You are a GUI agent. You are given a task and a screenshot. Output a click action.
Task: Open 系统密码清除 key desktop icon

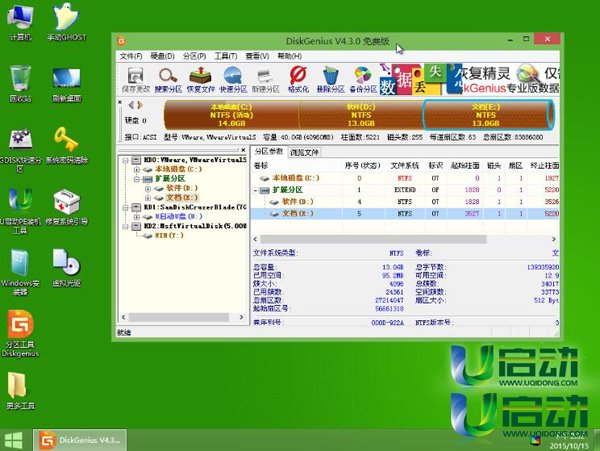[x=67, y=145]
